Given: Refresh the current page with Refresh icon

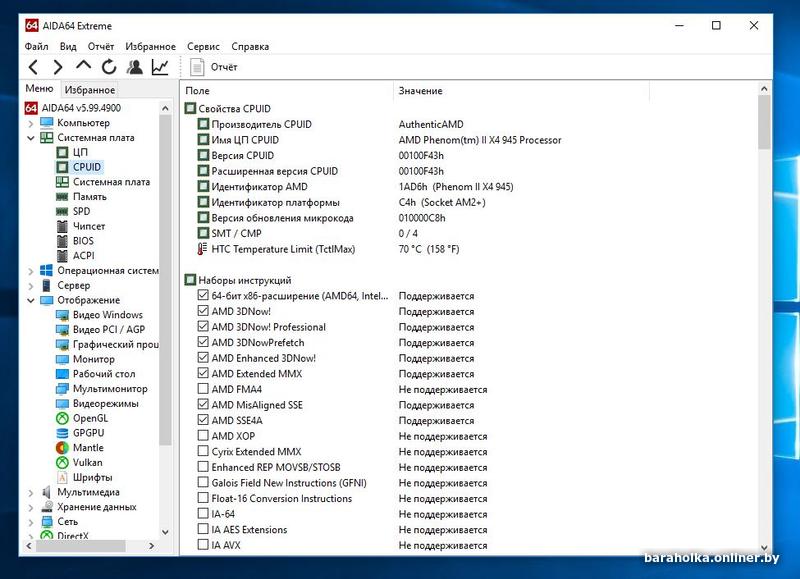Looking at the screenshot, I should [109, 67].
